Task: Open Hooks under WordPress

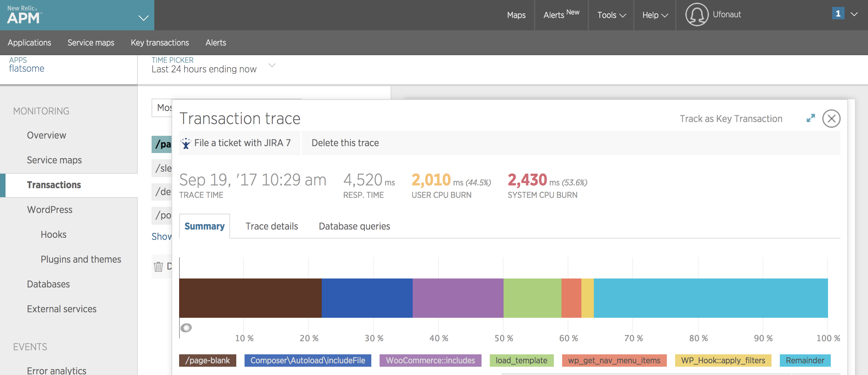Action: pyautogui.click(x=53, y=234)
